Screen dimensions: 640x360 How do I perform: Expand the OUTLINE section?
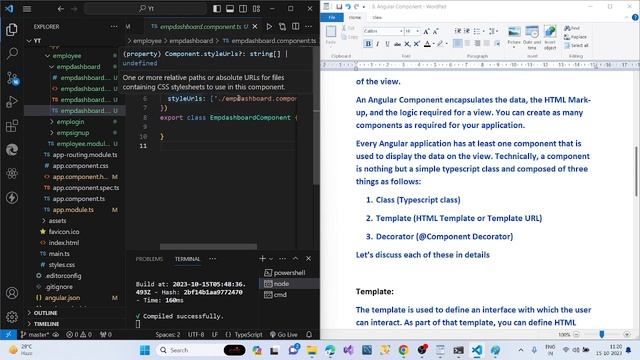[45, 313]
